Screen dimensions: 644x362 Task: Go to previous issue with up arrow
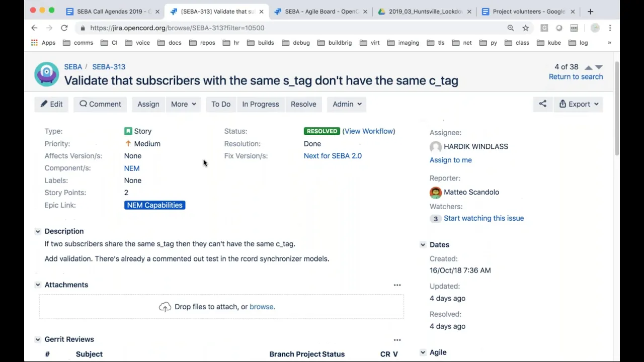(x=588, y=67)
